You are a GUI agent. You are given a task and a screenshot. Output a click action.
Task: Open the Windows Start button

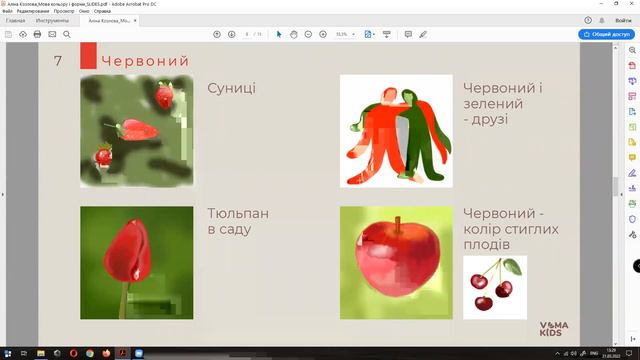7,353
